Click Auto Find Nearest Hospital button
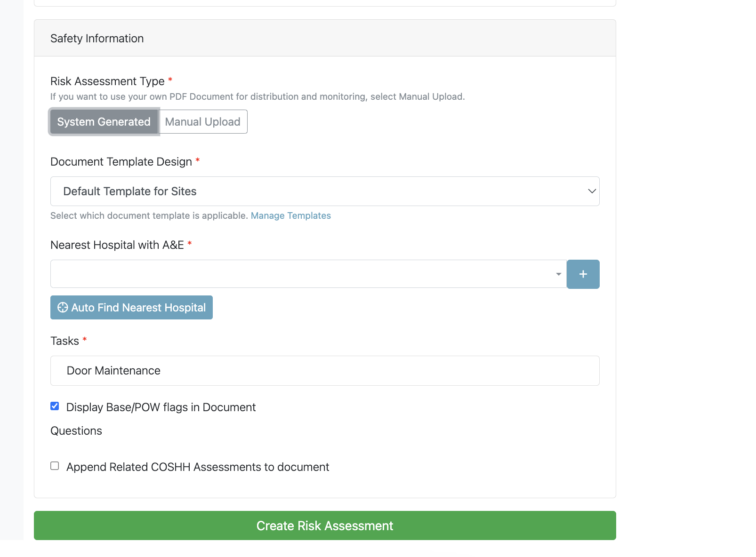This screenshot has width=756, height=557. coord(131,308)
